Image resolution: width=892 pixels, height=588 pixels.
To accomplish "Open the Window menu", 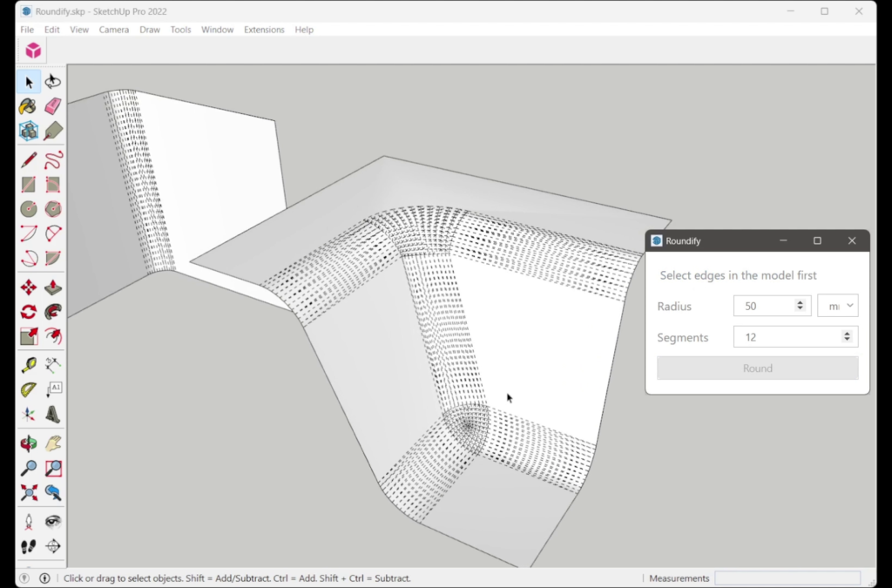I will pos(217,30).
